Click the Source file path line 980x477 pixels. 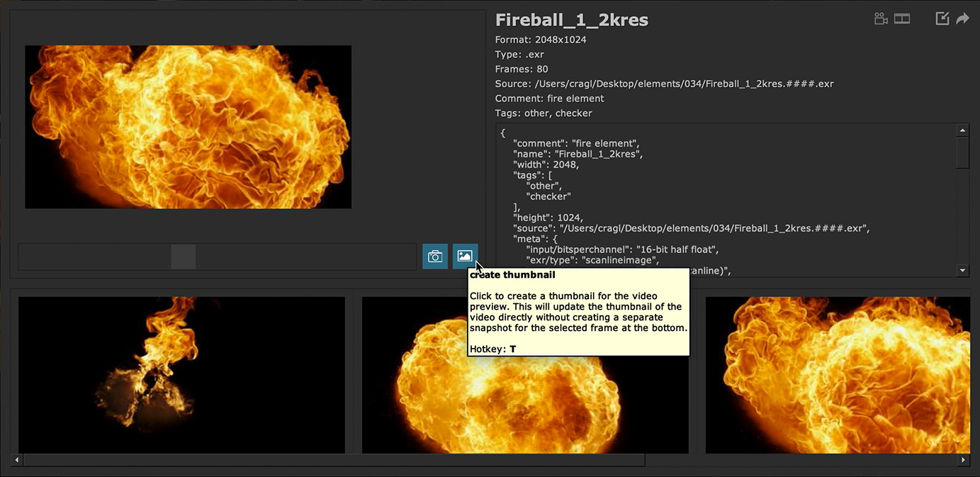[664, 84]
